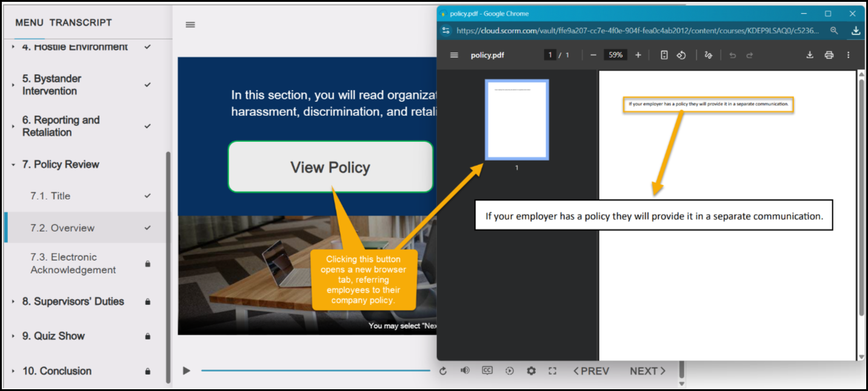868x391 pixels.
Task: Click the PDF vertical scrollbar
Action: pos(861,197)
